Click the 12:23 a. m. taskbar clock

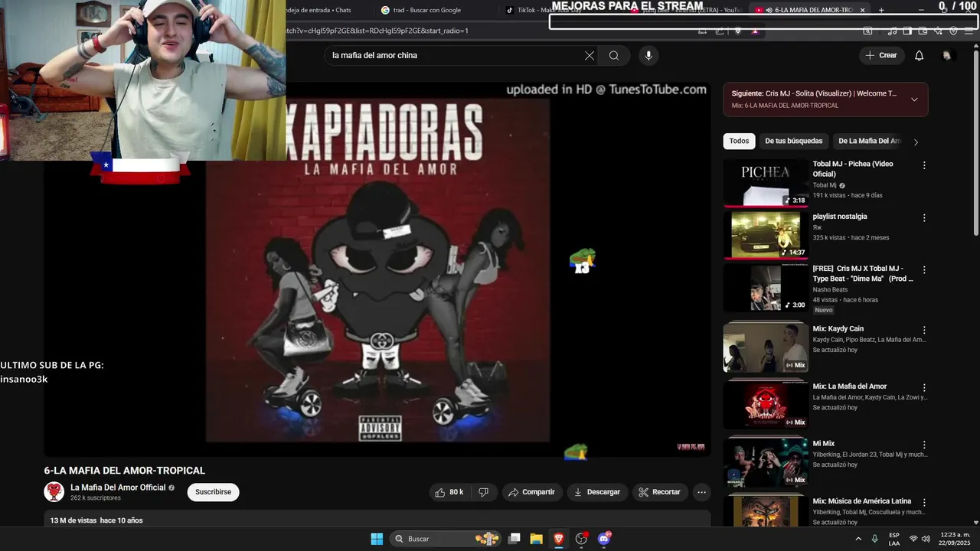click(x=955, y=539)
